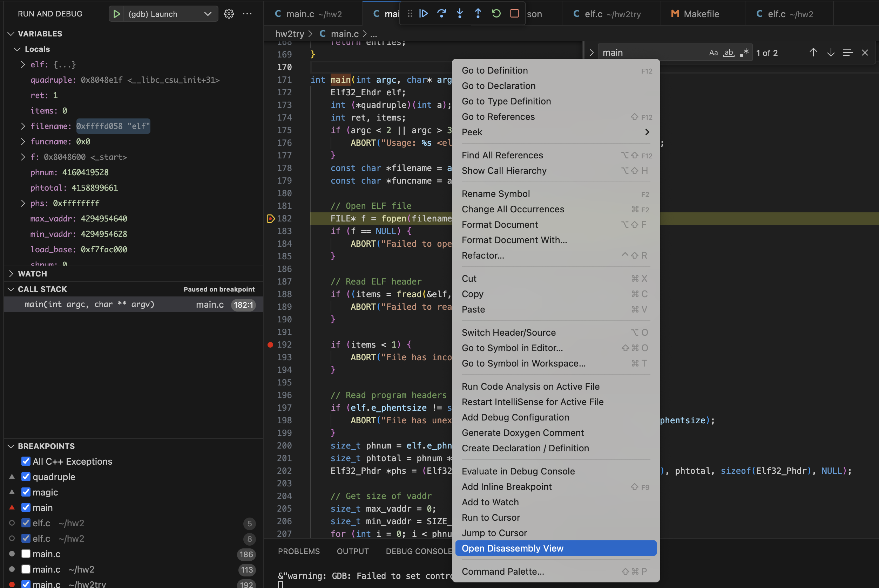Image resolution: width=879 pixels, height=588 pixels.
Task: Disable All C++ Exceptions breakpoint
Action: pos(26,461)
